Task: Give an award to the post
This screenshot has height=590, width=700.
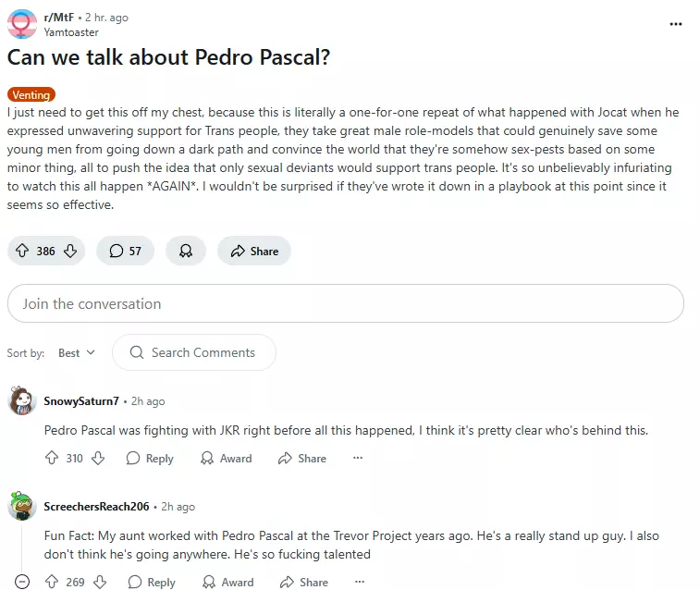Action: pos(186,251)
